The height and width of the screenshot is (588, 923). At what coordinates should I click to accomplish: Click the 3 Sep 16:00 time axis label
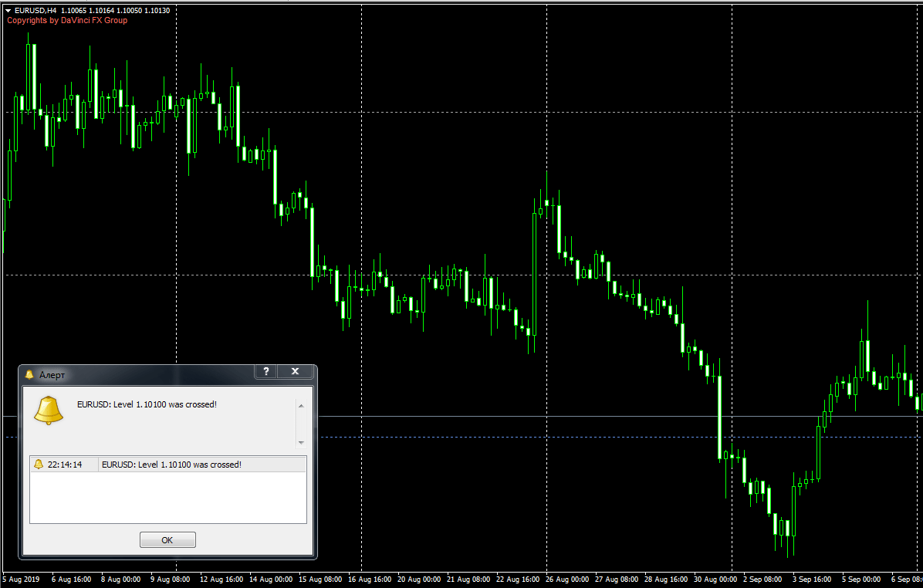tap(812, 580)
